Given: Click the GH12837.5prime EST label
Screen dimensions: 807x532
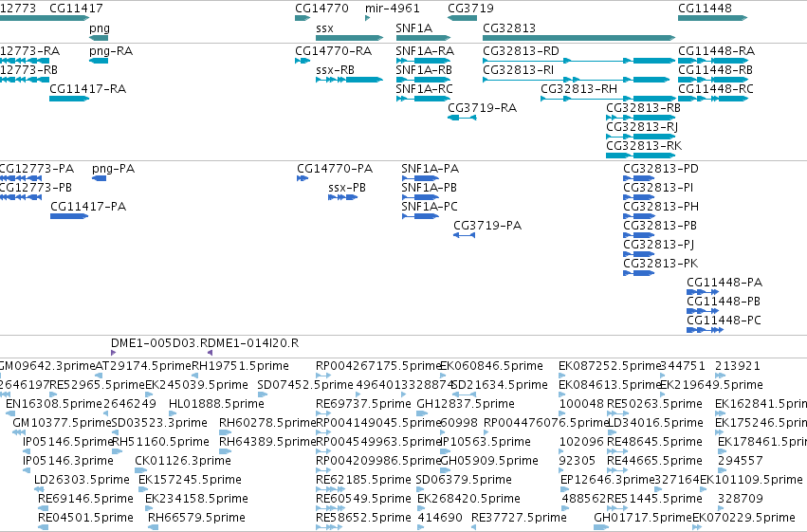Looking at the screenshot, I should tap(466, 404).
